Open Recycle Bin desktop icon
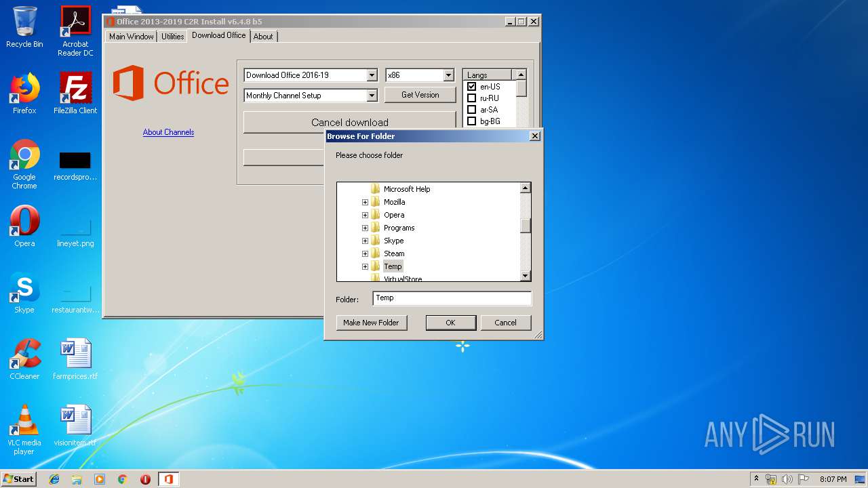The image size is (868, 488). [24, 27]
